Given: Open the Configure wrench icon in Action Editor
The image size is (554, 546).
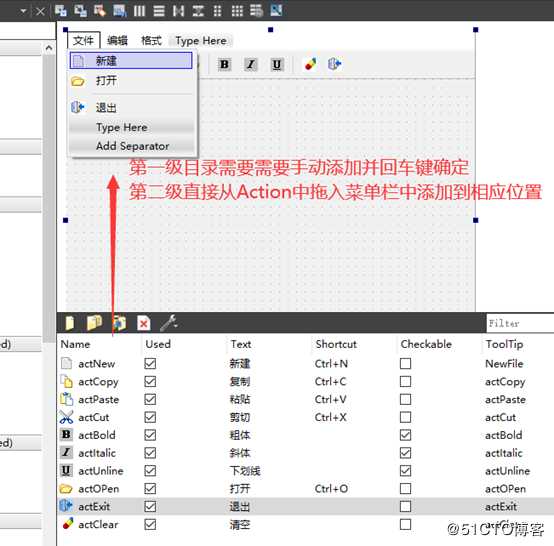Looking at the screenshot, I should [x=169, y=323].
